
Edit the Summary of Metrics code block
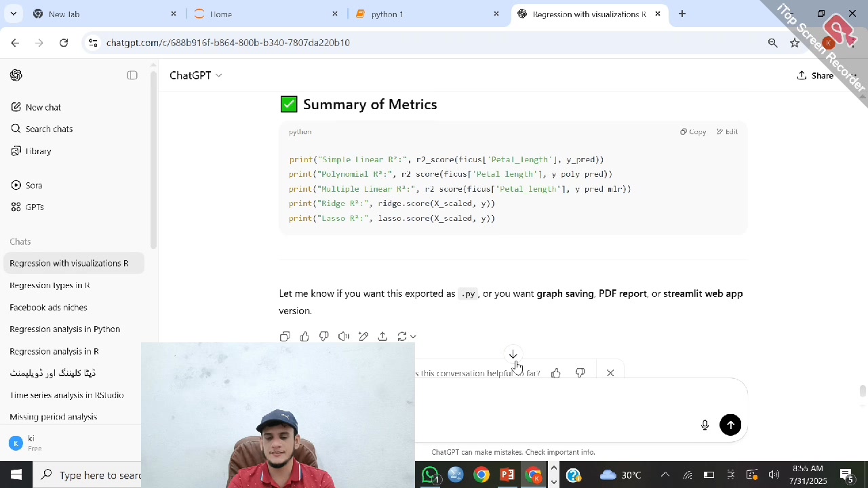click(x=728, y=131)
